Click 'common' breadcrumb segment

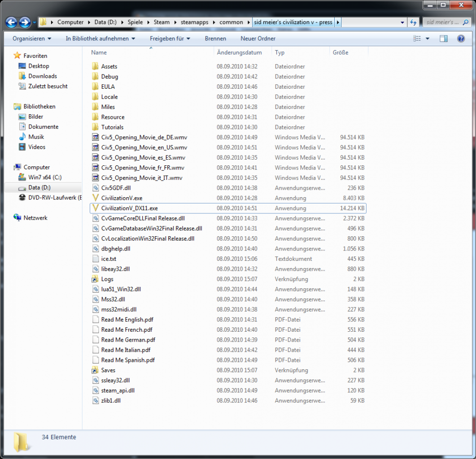[x=231, y=22]
